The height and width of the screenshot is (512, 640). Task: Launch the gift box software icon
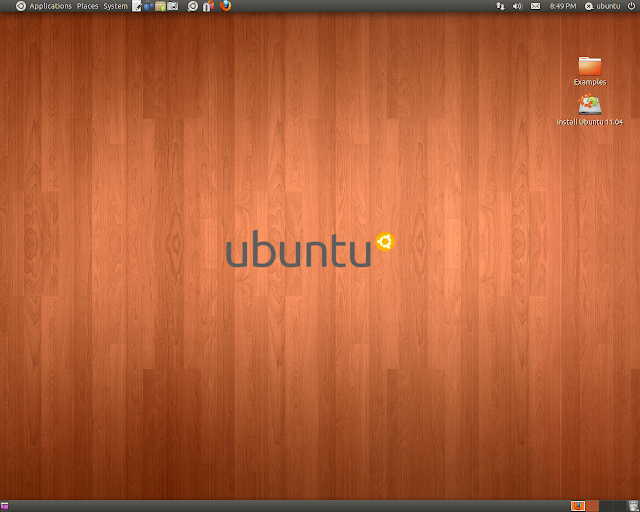click(208, 6)
